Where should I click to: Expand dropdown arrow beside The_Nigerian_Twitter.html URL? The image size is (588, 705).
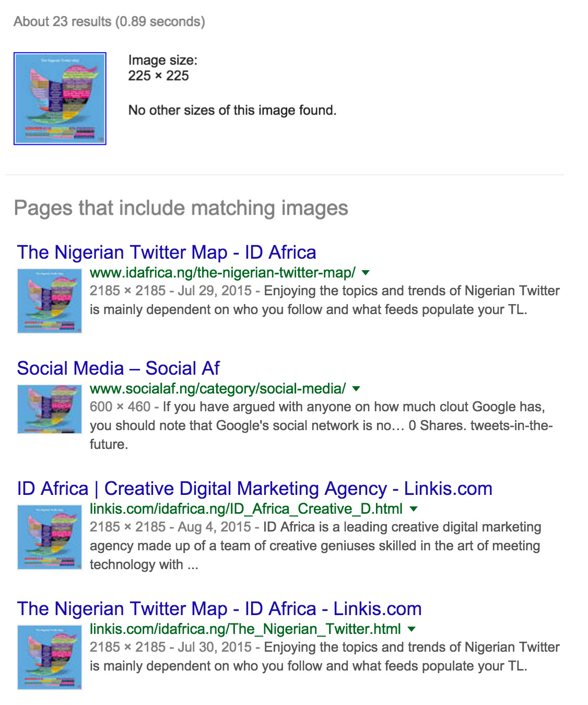(x=411, y=629)
